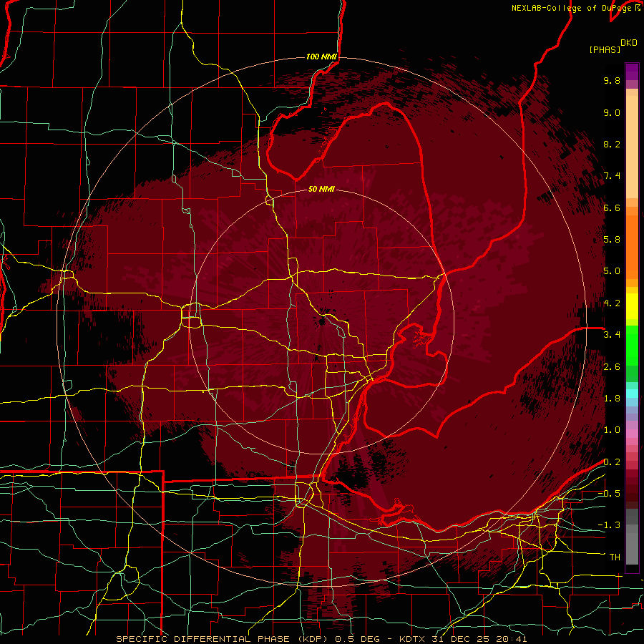The image size is (644, 644).
Task: Select the 2.6 legend value
Action: pos(612,367)
